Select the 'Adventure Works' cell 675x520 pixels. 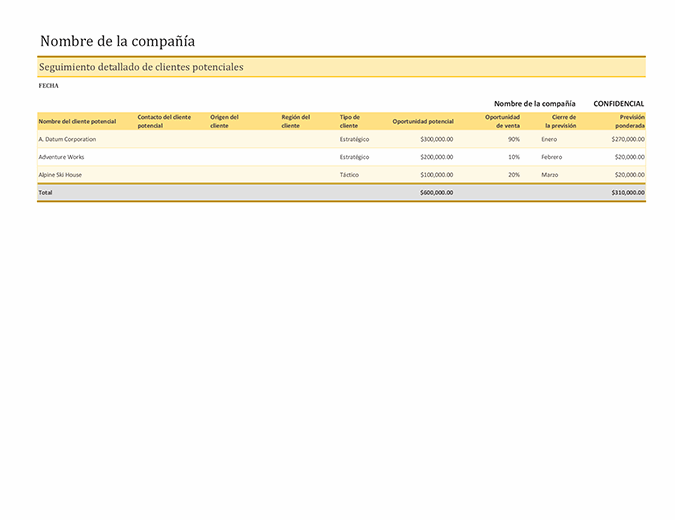pyautogui.click(x=61, y=157)
